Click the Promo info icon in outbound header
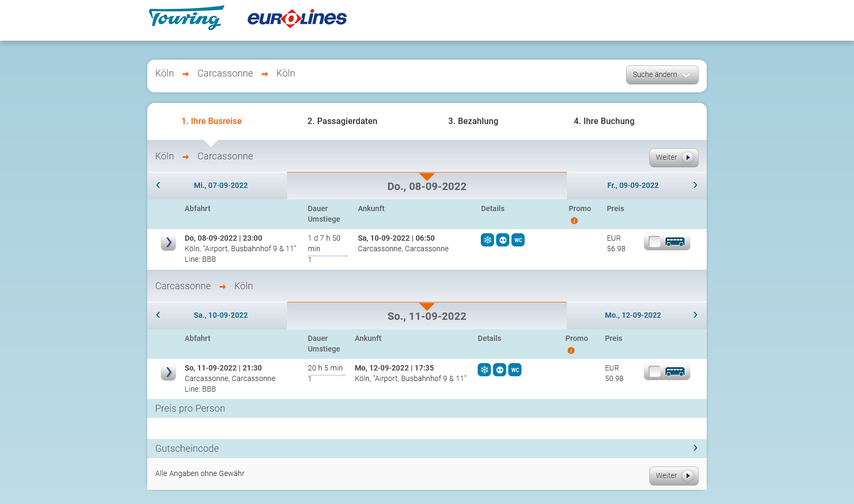 (574, 221)
